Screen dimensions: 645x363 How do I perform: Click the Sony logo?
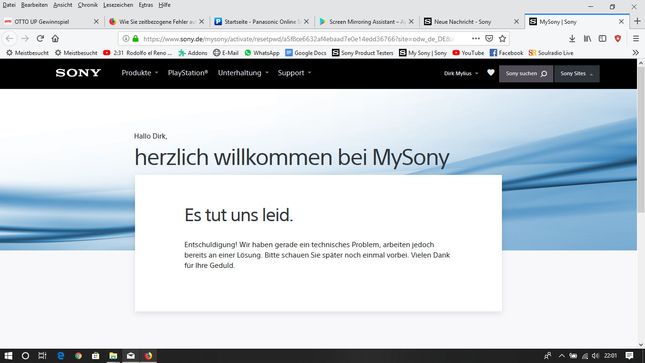click(x=78, y=73)
